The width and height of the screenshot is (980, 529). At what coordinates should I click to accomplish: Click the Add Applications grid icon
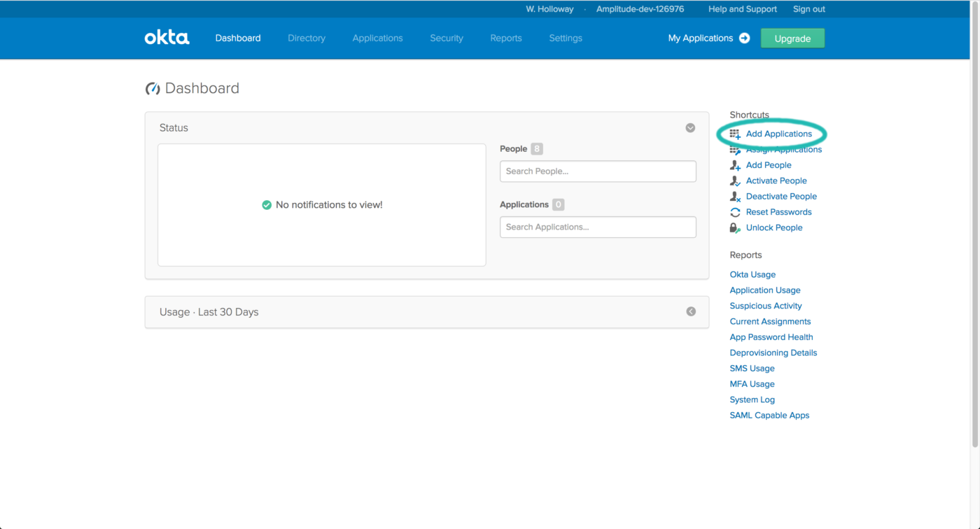735,134
